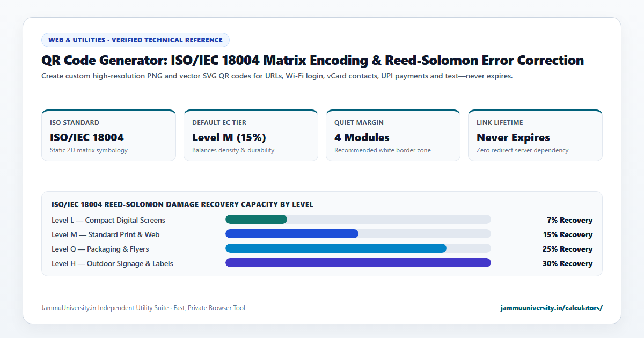
Task: Click the Level M blue recovery bar
Action: click(x=292, y=233)
